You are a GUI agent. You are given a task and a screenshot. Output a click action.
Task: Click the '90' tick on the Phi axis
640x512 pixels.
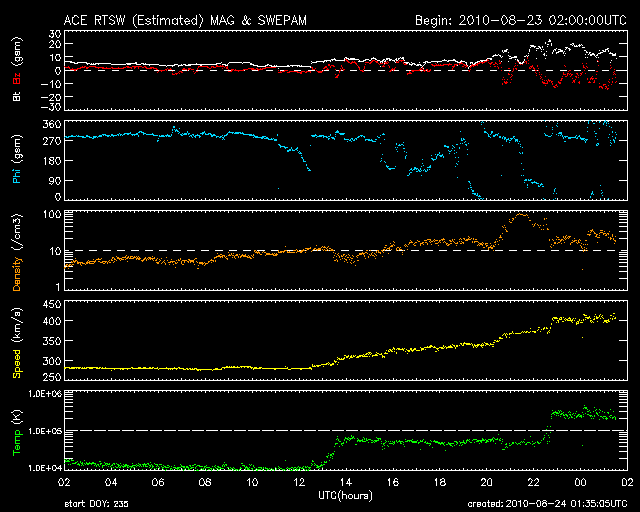[x=55, y=180]
